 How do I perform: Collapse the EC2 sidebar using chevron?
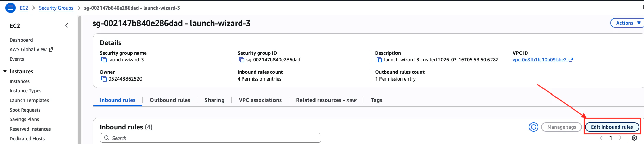pos(67,25)
